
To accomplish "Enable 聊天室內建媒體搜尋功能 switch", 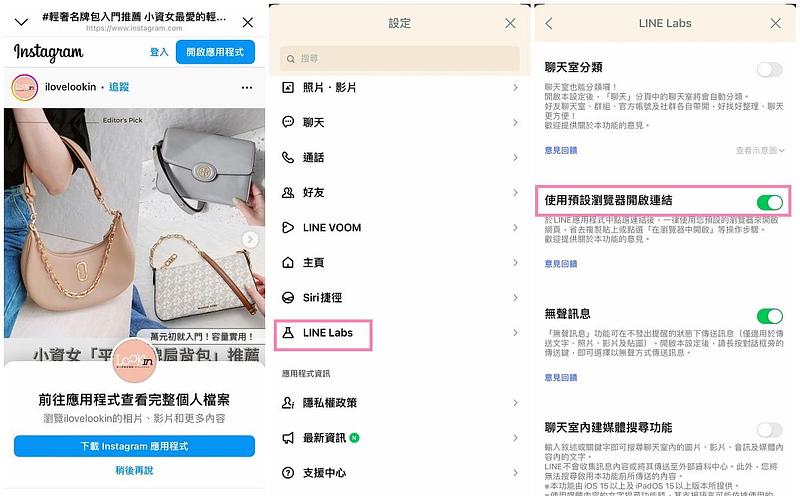I will pos(769,430).
